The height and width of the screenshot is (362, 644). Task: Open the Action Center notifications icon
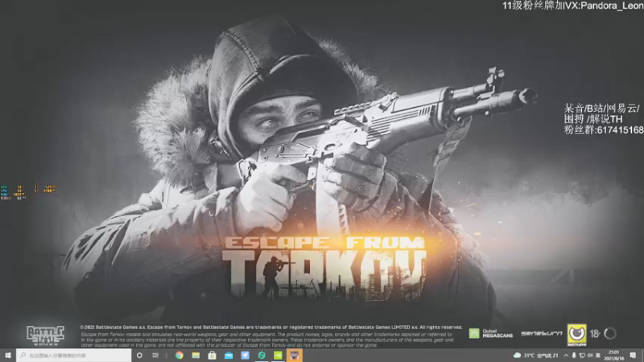[x=633, y=356]
